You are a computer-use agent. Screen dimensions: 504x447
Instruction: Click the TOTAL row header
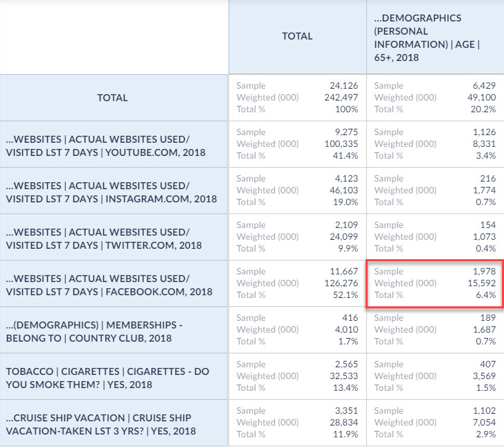coord(114,98)
